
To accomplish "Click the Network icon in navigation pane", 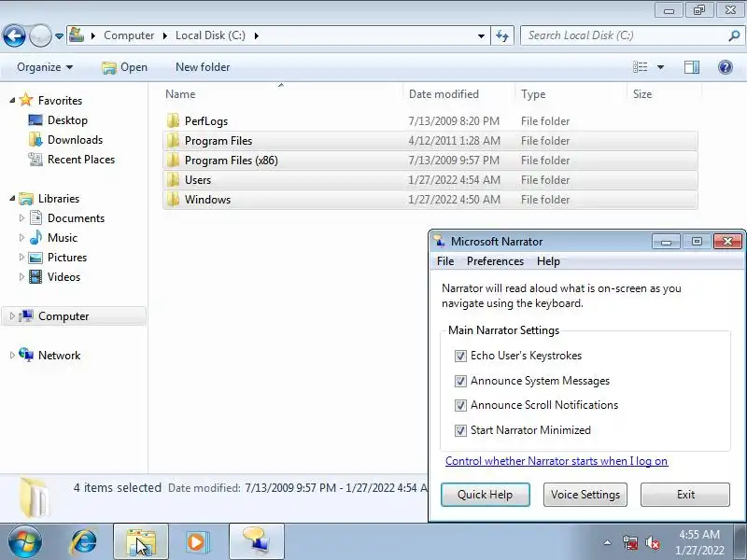I will click(x=26, y=355).
